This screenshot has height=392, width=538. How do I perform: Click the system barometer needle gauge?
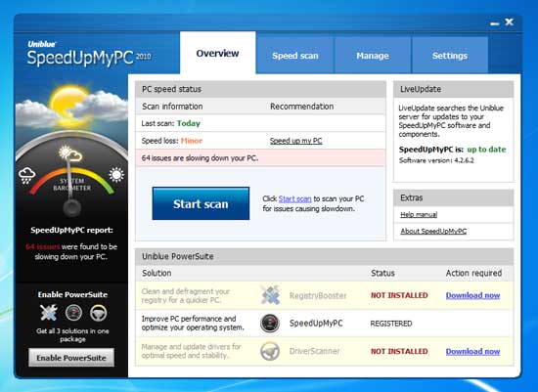coord(71,185)
